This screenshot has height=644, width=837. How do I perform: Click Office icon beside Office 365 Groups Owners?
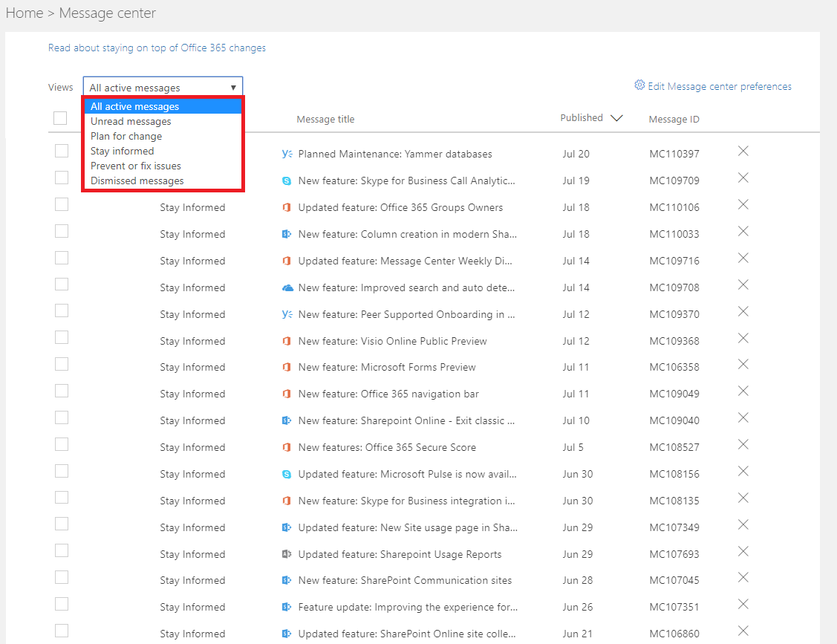pos(287,207)
